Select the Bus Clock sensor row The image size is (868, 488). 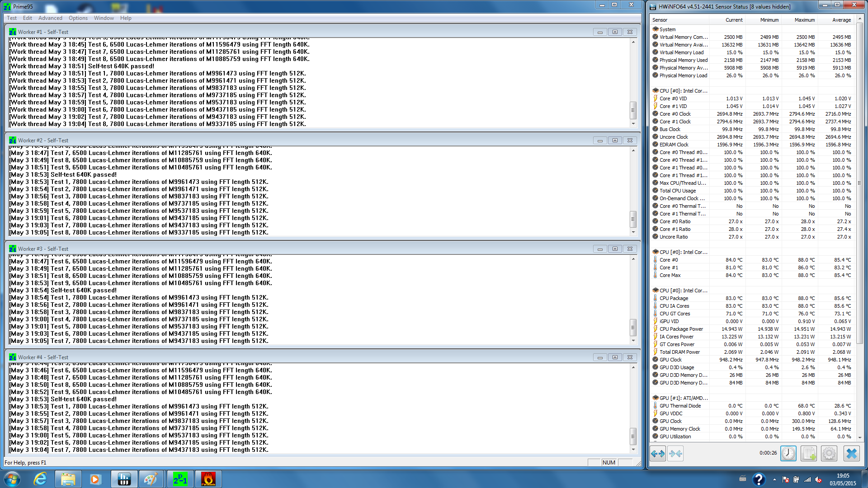tap(752, 129)
